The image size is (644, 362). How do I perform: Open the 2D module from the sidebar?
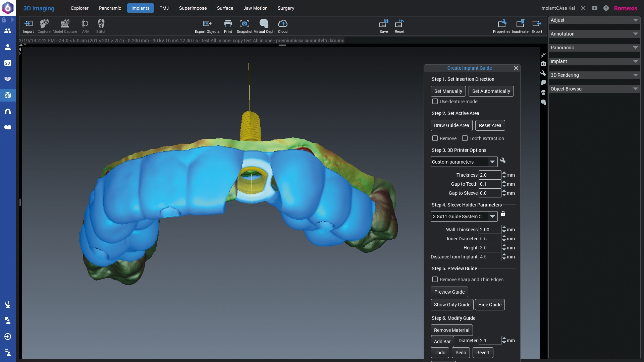coord(7,63)
